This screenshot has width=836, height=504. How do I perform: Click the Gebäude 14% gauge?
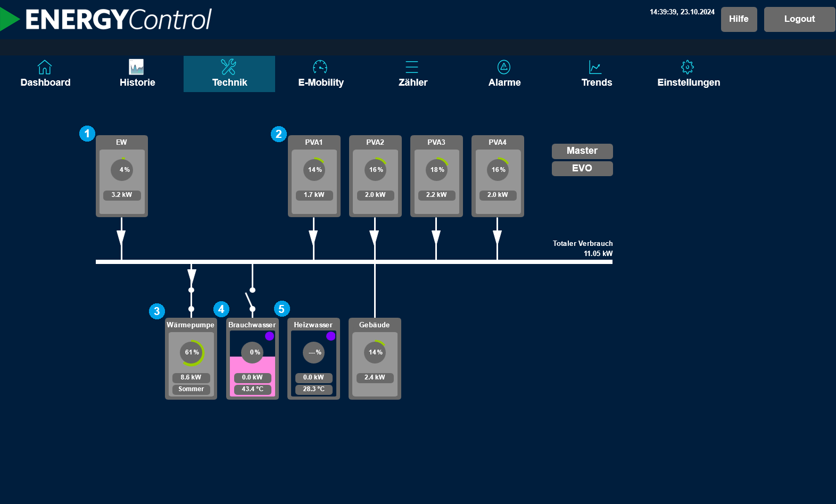click(x=375, y=352)
